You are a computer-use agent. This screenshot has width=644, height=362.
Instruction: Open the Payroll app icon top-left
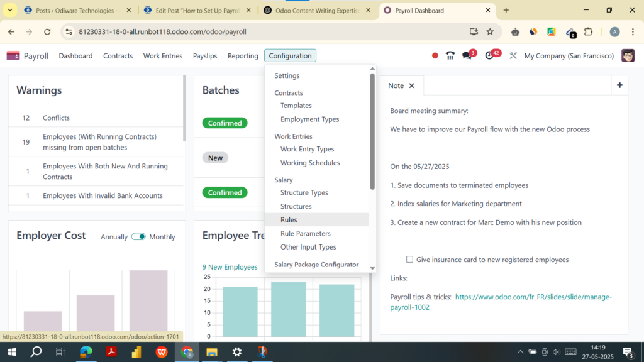click(13, 55)
